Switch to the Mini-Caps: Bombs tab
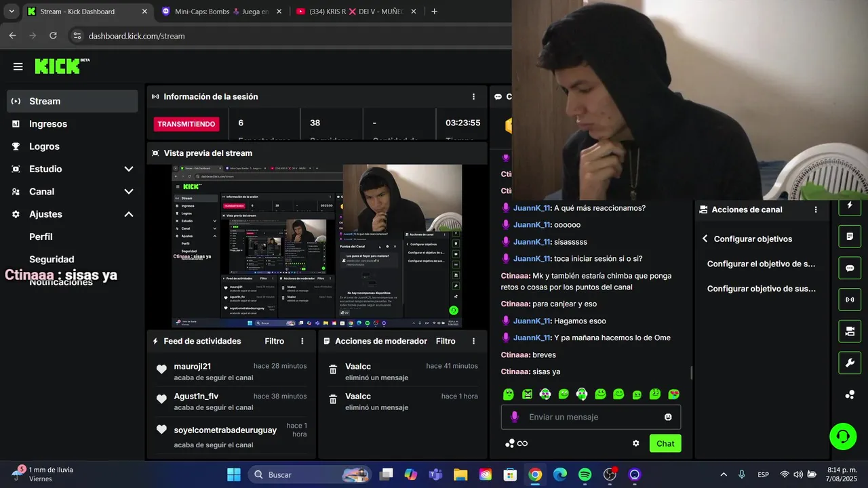 [220, 12]
